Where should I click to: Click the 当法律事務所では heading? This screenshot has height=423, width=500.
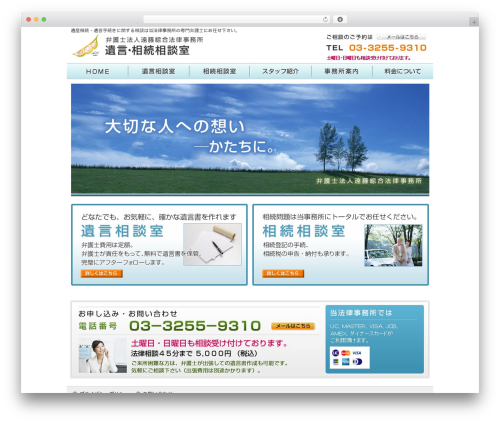361,313
